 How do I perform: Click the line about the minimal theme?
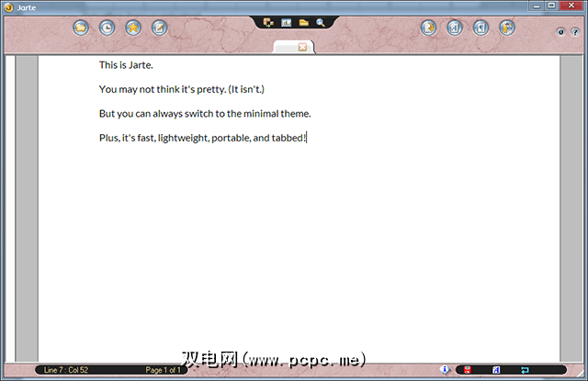(205, 114)
